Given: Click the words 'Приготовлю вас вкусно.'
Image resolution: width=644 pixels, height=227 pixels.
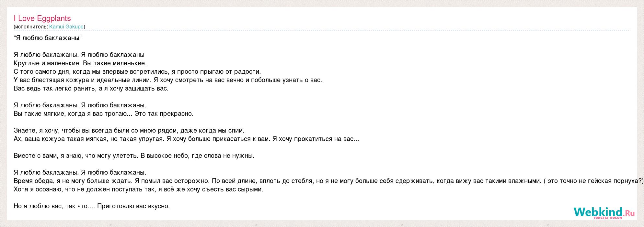Looking at the screenshot, I should [133, 206].
